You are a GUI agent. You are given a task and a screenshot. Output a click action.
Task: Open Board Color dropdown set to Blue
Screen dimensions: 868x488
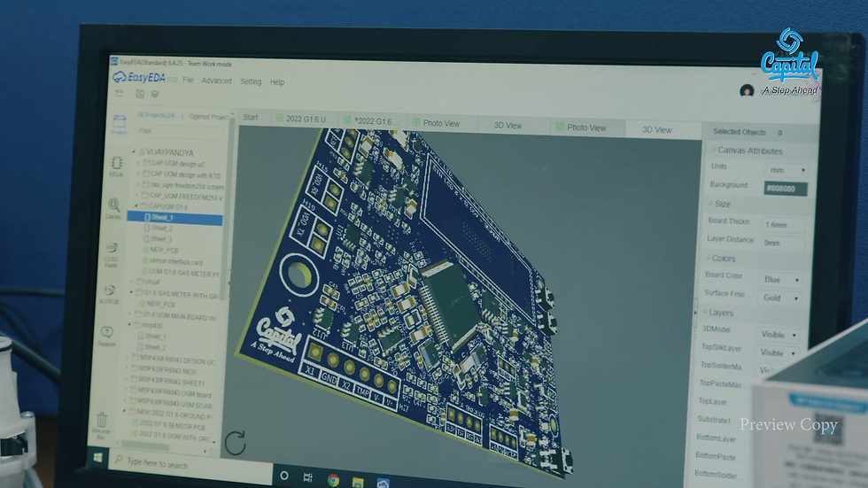tap(780, 279)
